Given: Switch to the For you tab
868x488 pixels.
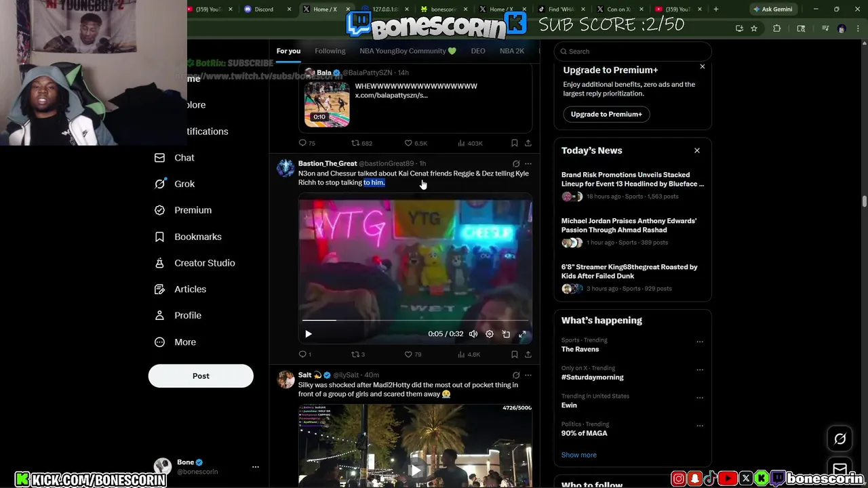Looking at the screenshot, I should (x=288, y=51).
